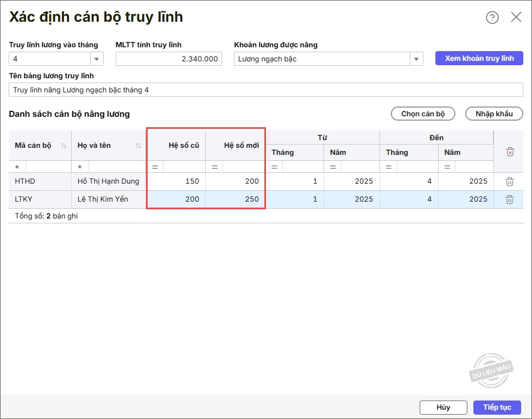This screenshot has height=419, width=532.
Task: Edit the MLTT tính truy lĩnh field
Action: tap(168, 59)
